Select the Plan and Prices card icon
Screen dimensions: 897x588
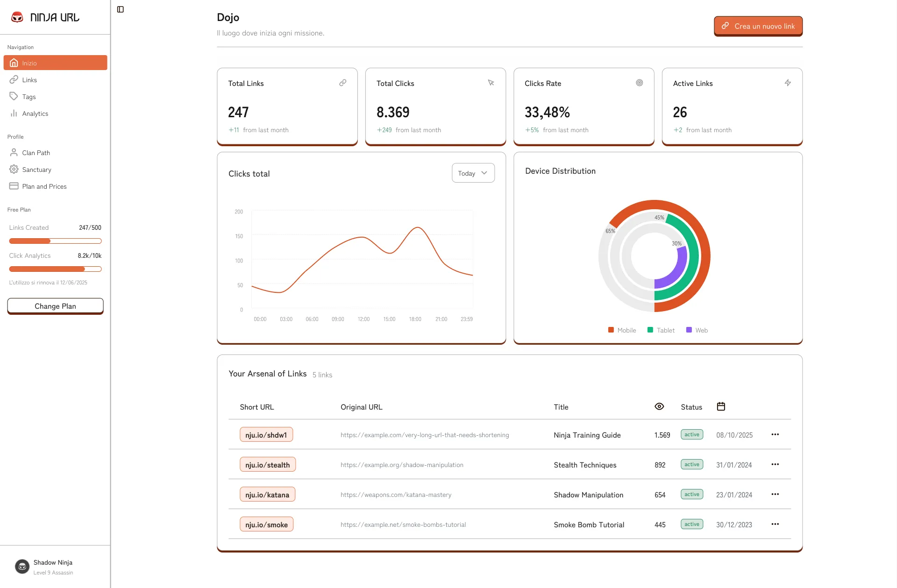14,185
